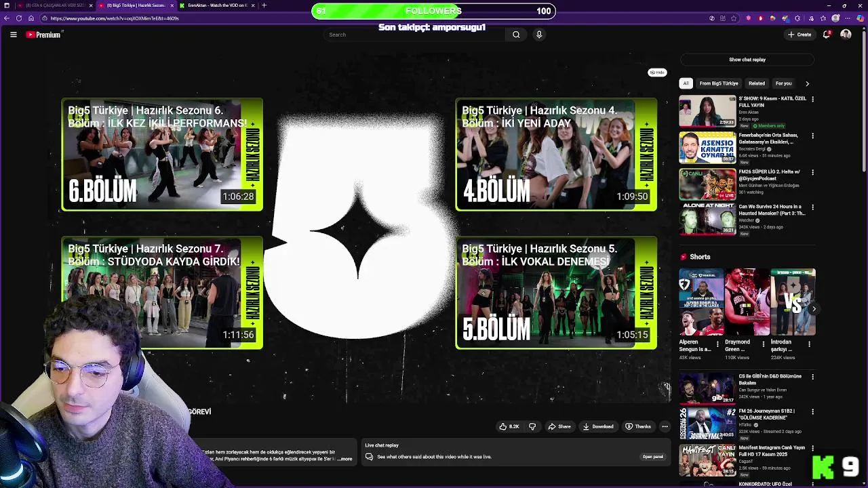Click Show chat replay button
868x488 pixels.
coord(747,60)
